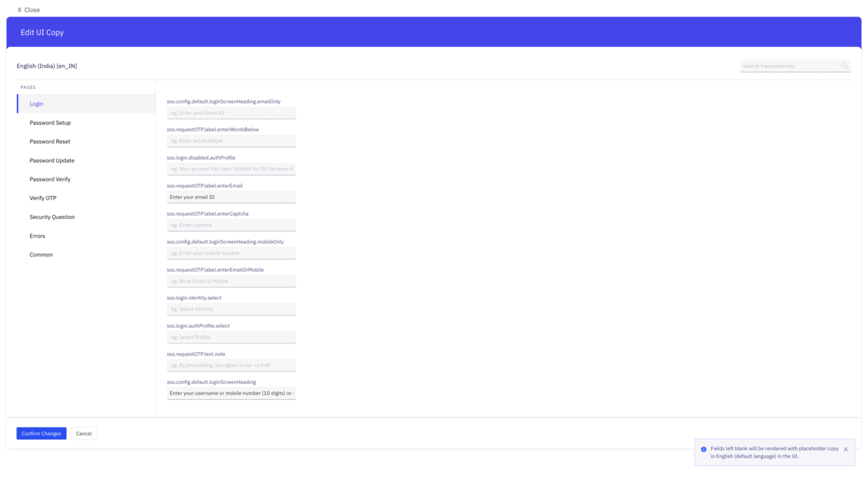
Task: Click the enterWordsBelow input field
Action: 231,140
